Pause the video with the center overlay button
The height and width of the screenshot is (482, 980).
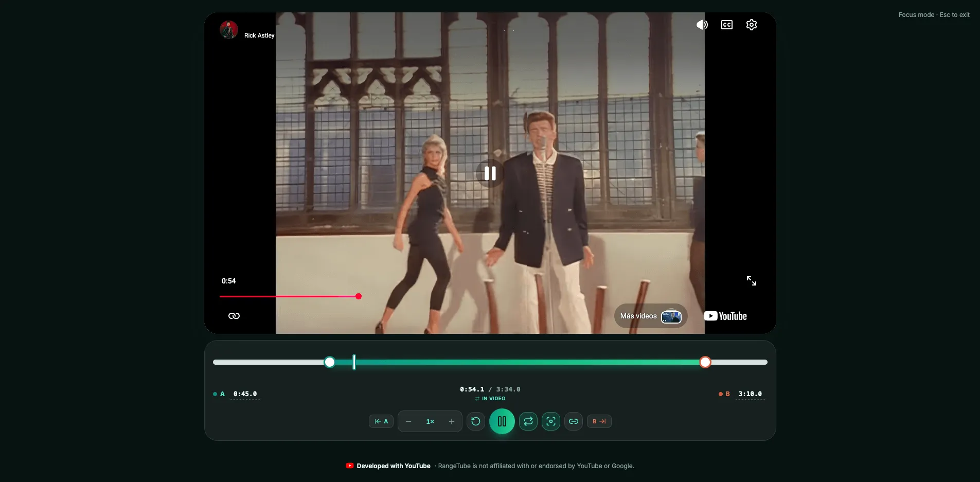490,173
